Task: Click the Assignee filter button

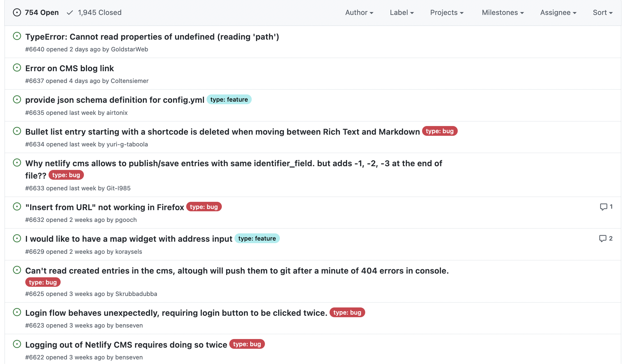Action: [559, 12]
